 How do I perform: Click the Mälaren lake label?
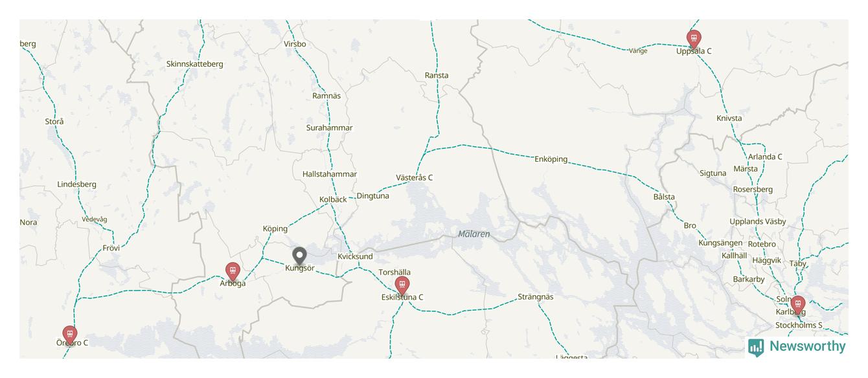474,234
